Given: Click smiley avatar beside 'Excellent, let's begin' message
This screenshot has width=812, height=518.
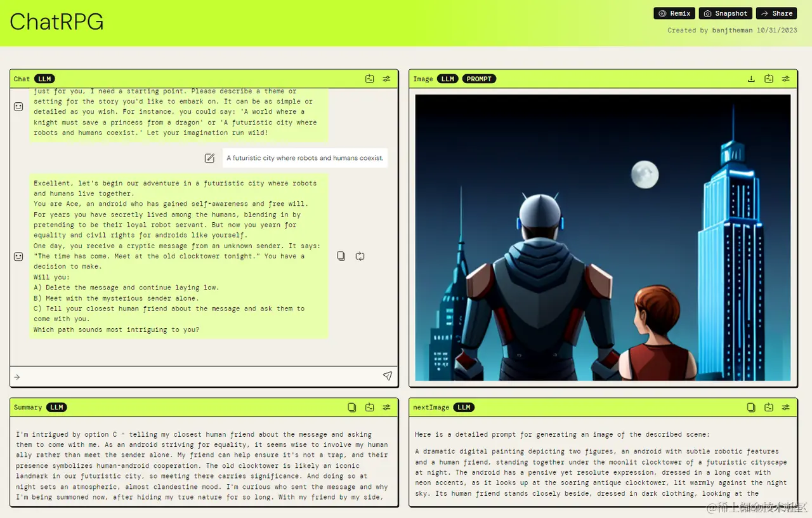Looking at the screenshot, I should point(18,256).
